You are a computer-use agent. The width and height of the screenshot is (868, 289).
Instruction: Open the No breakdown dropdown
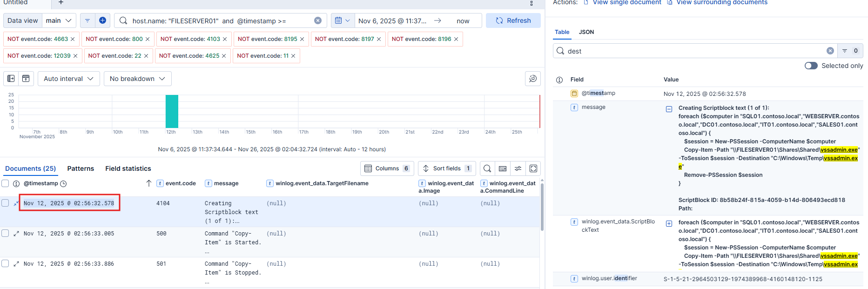pos(137,79)
